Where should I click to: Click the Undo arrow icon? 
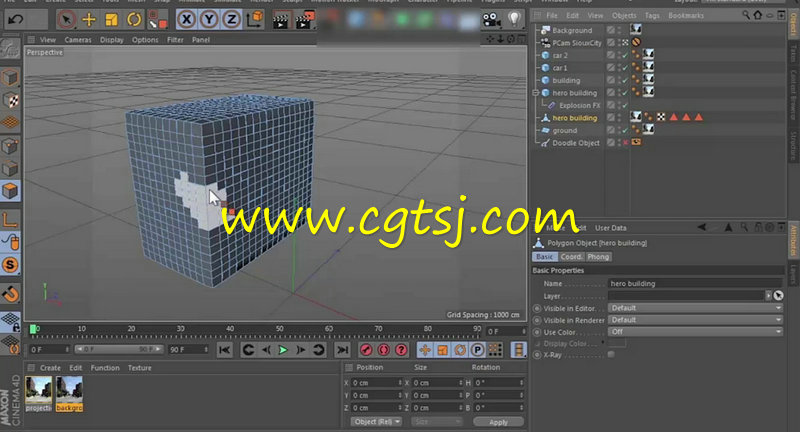[x=15, y=20]
